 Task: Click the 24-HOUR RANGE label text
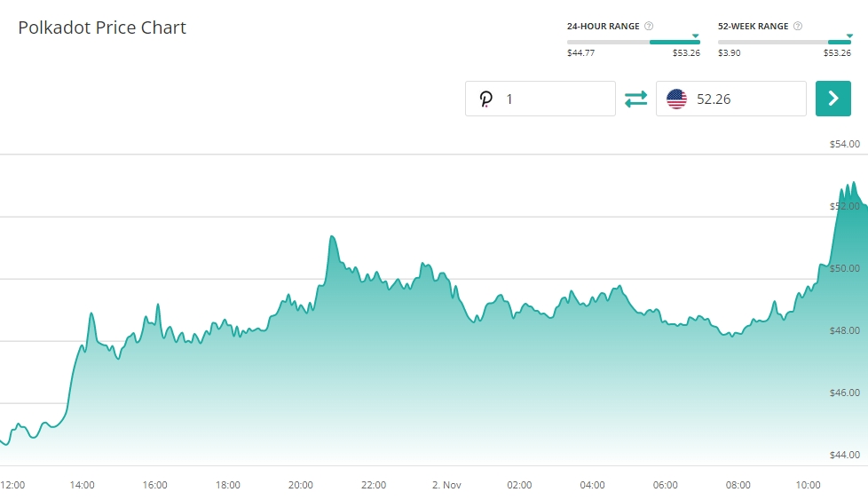(x=603, y=27)
